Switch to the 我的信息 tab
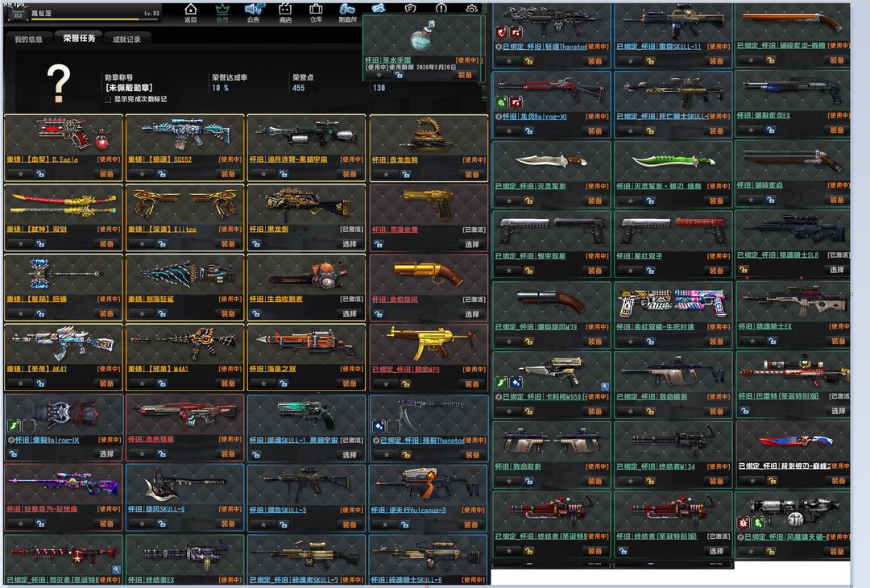Viewport: 870px width, 588px height. pyautogui.click(x=28, y=39)
